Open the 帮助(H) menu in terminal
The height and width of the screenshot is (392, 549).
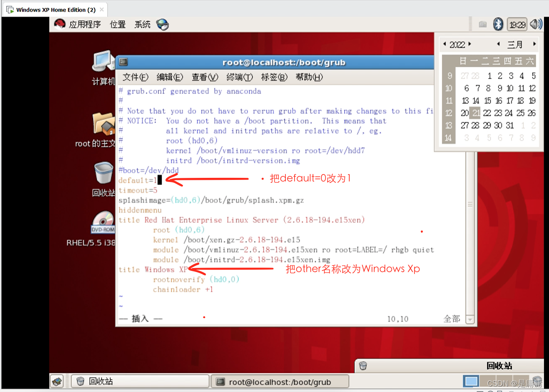tap(309, 77)
